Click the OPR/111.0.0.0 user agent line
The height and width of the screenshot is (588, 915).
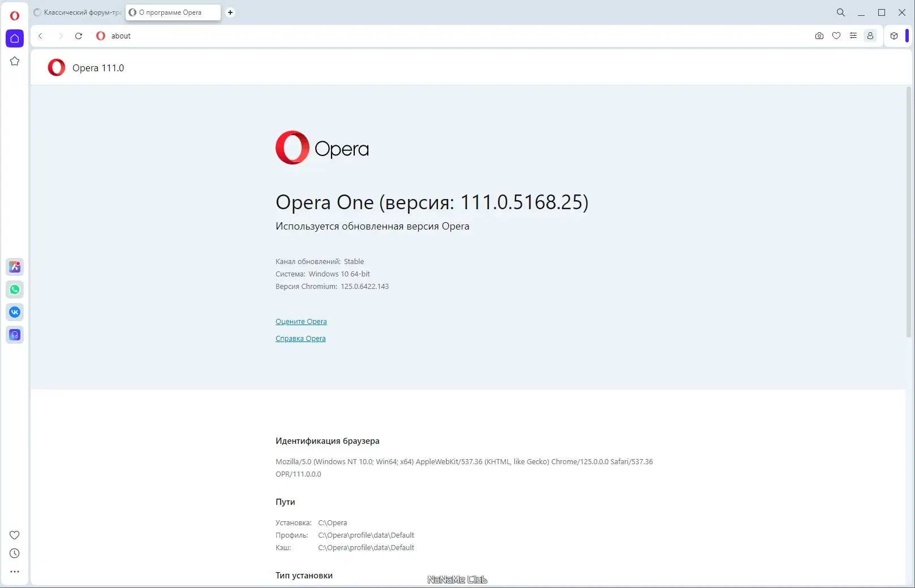click(x=298, y=474)
